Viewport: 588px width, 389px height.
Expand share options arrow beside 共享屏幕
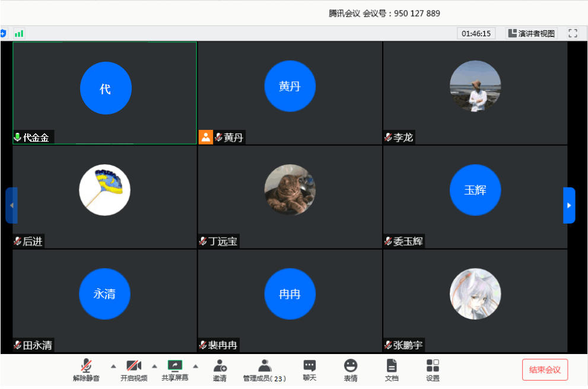195,366
